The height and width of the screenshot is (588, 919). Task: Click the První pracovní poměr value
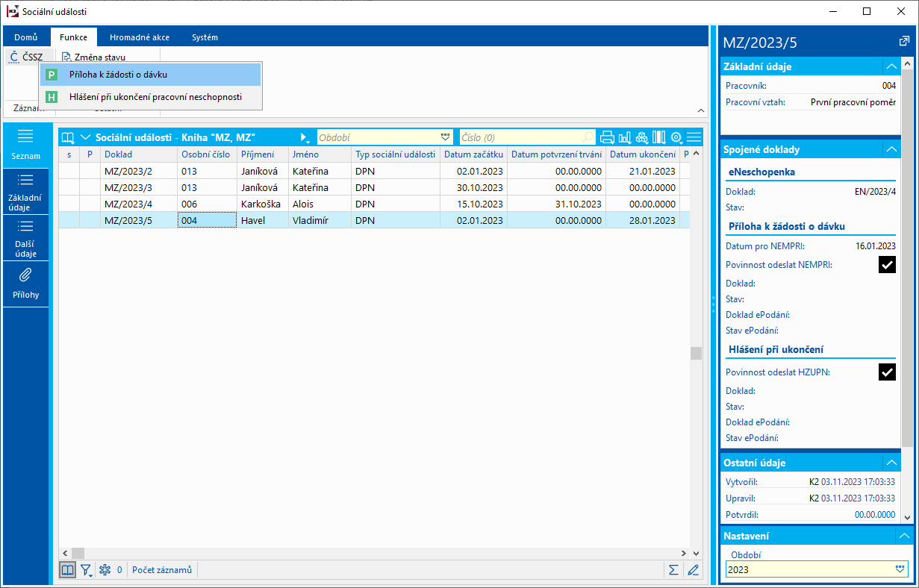853,102
